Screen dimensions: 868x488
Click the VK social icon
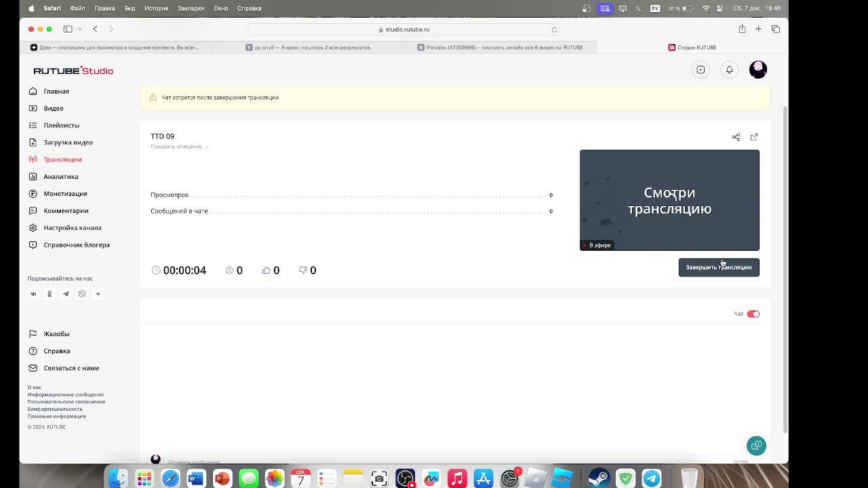click(33, 293)
